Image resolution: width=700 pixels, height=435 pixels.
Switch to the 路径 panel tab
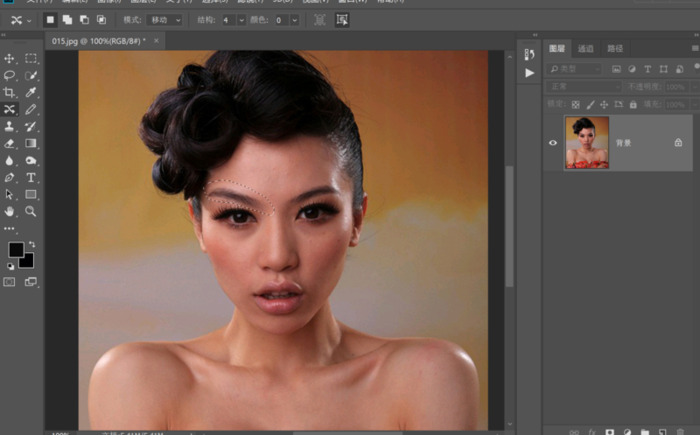[615, 48]
